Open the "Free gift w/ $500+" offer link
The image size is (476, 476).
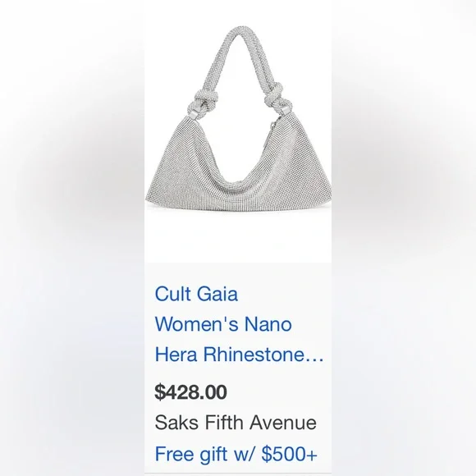pos(236,454)
